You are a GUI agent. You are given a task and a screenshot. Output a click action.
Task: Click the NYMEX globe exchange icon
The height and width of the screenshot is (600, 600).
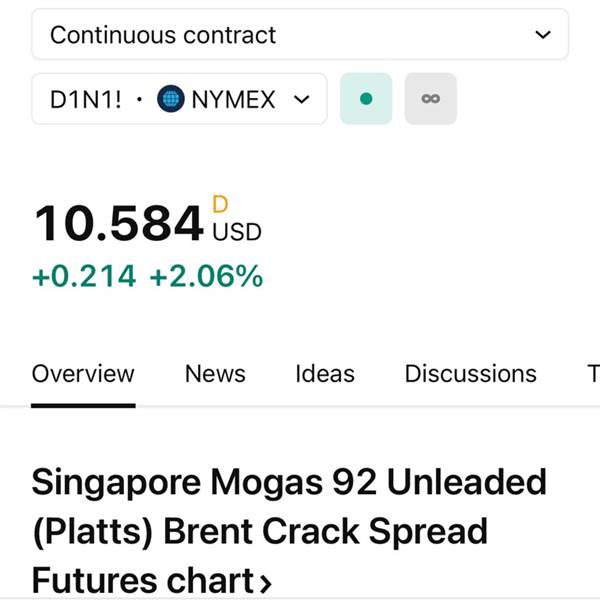171,99
